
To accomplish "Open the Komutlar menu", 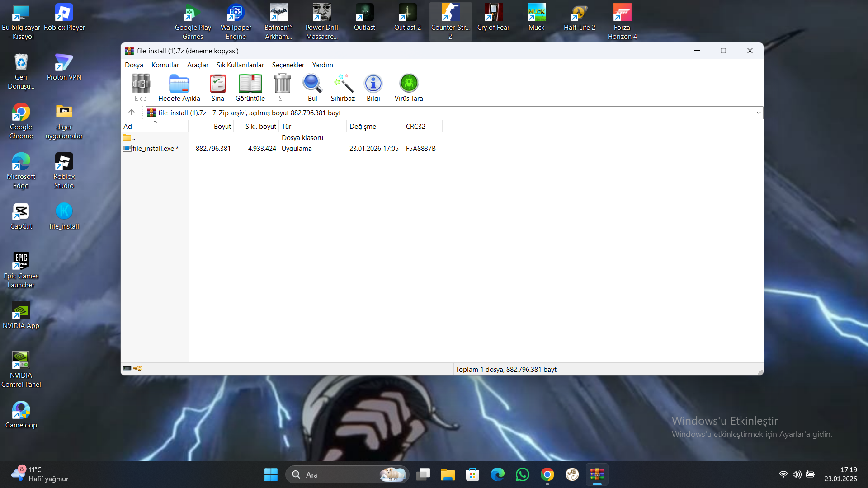I will click(165, 65).
